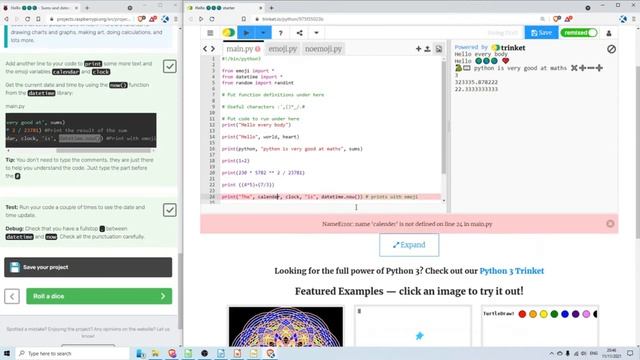Viewport: 640px width, 360px height.
Task: Open new tab in Raspberry Pi window
Action: 87,8
